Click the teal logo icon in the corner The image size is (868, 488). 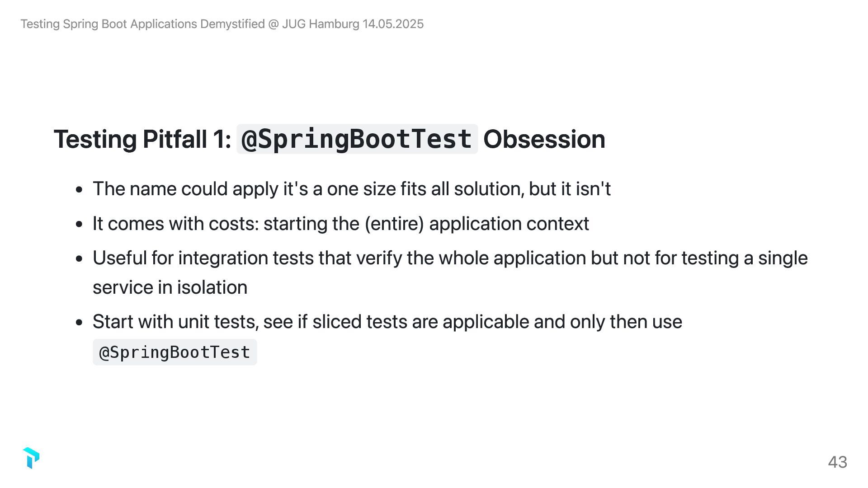pos(31,458)
